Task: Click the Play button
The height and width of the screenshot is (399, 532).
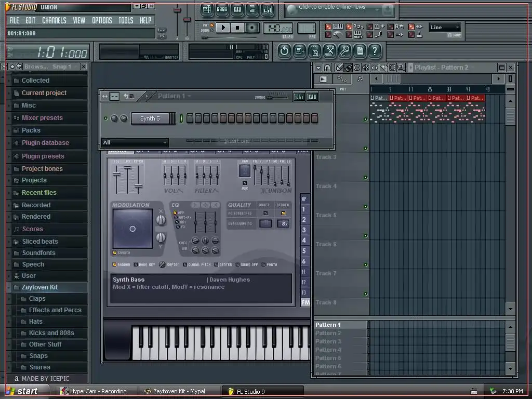Action: tap(223, 28)
